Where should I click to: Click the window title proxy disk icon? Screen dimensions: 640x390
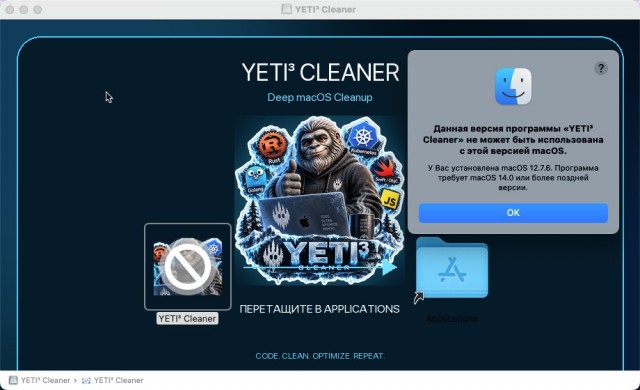click(287, 9)
